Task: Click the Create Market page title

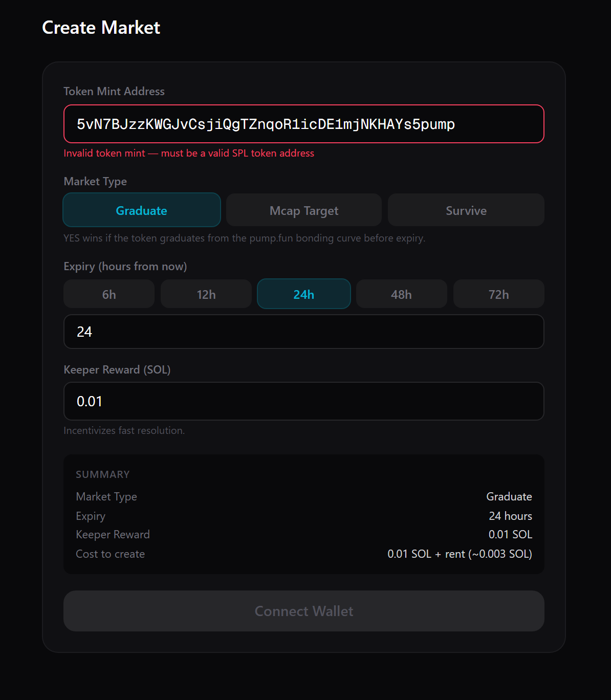Action: 101,28
